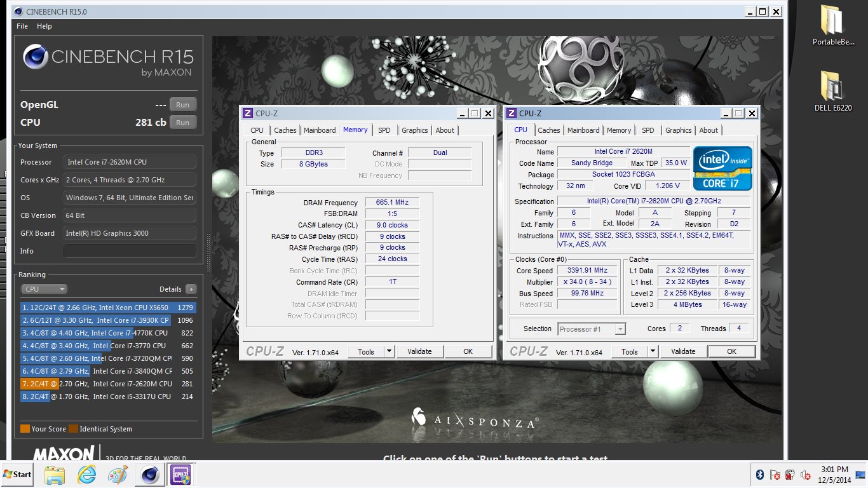
Task: Select the DELL E6220 desktop folder
Action: pyautogui.click(x=833, y=91)
